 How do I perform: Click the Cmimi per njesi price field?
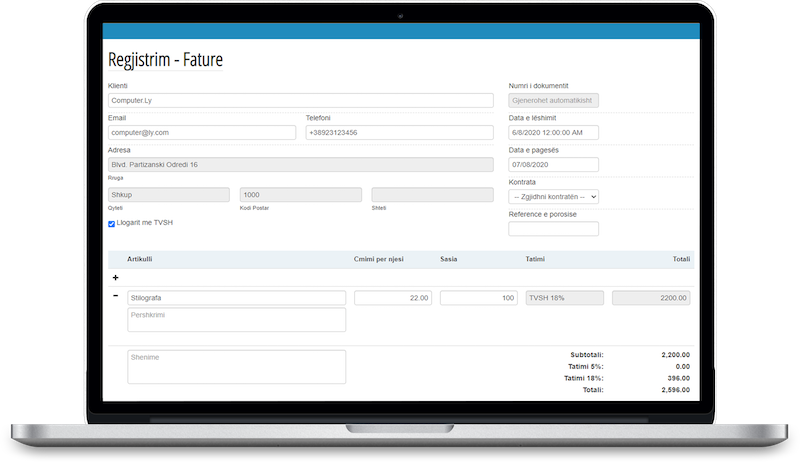pyautogui.click(x=393, y=298)
